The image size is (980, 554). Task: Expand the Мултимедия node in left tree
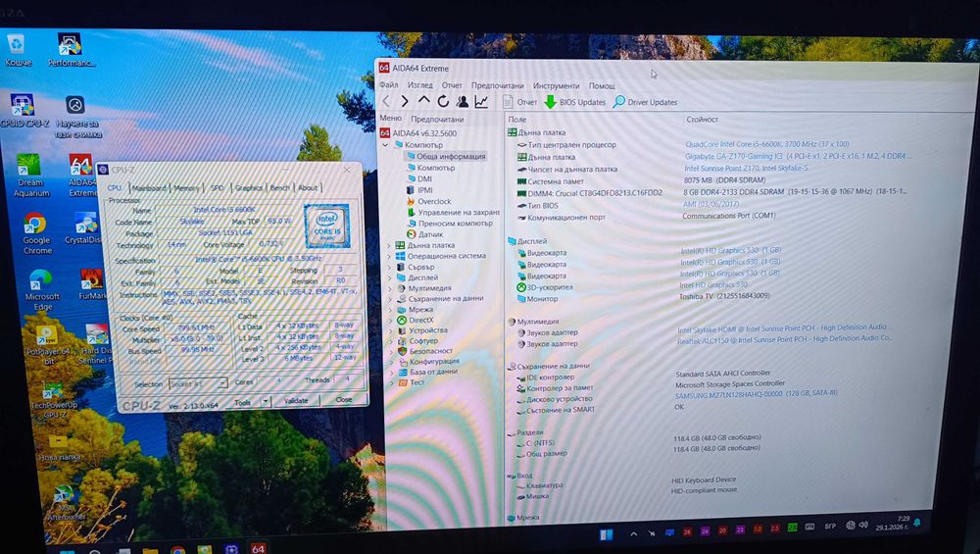tap(391, 288)
